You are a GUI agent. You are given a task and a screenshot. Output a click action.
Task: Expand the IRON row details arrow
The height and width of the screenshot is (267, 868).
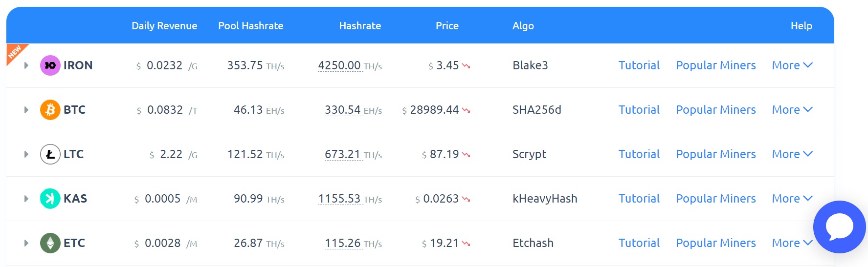click(26, 65)
